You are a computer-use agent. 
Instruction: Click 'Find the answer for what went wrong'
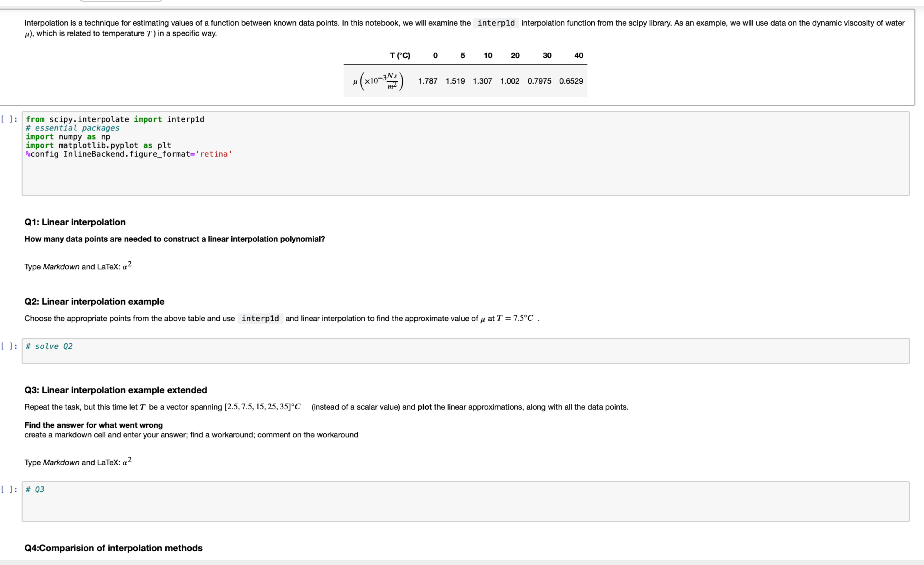[93, 425]
